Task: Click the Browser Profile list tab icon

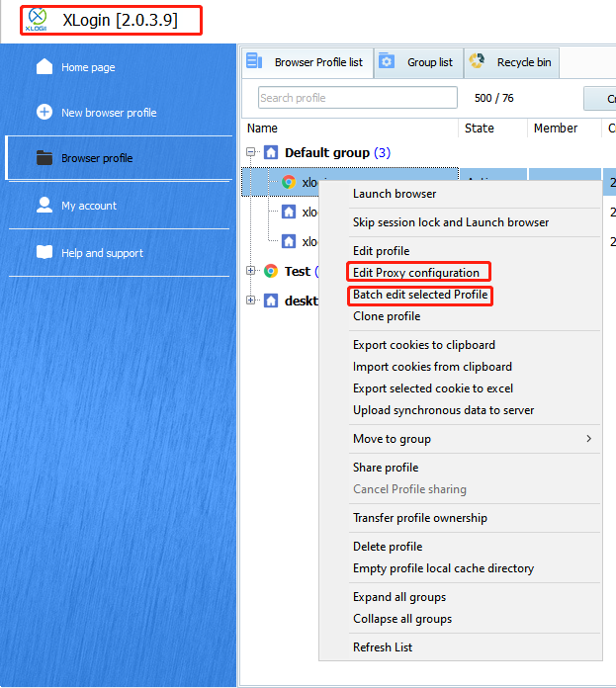Action: click(x=254, y=61)
